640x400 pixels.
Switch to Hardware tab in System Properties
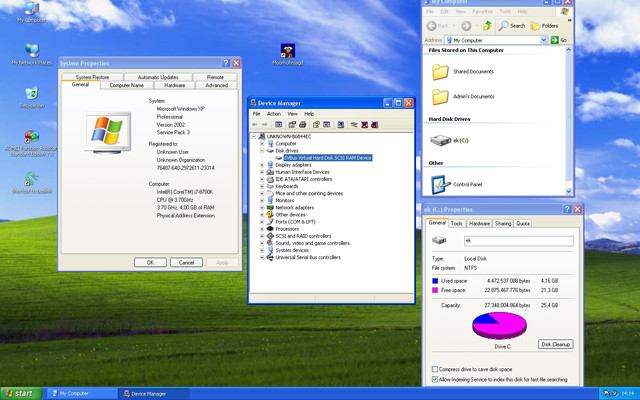click(x=175, y=85)
